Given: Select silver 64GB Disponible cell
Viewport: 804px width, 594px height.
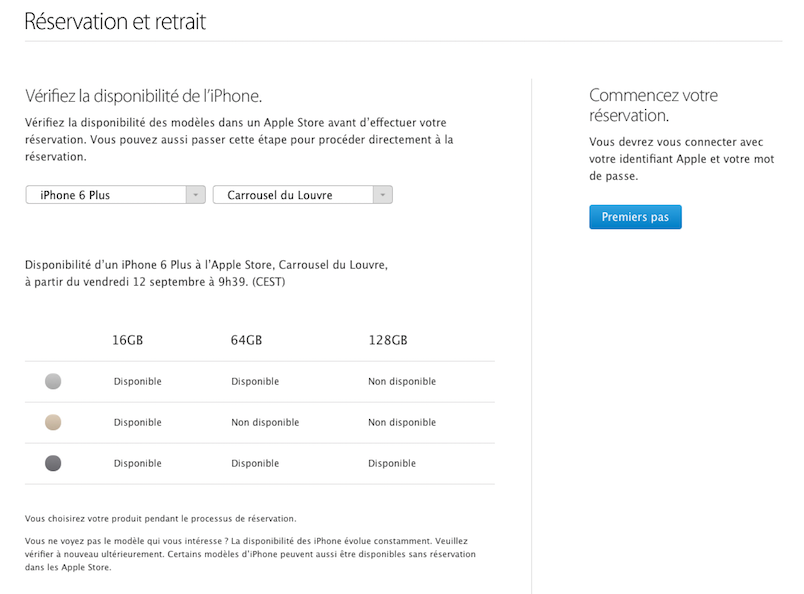Looking at the screenshot, I should click(255, 381).
